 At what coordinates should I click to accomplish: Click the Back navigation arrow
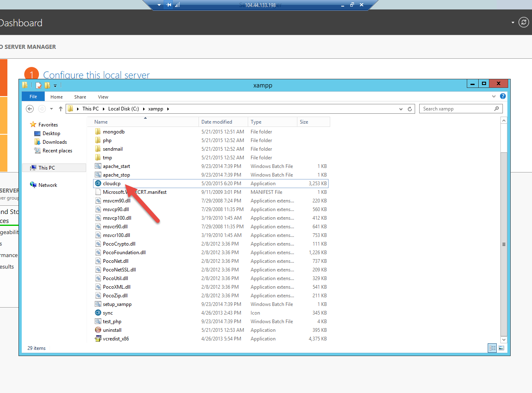(30, 109)
